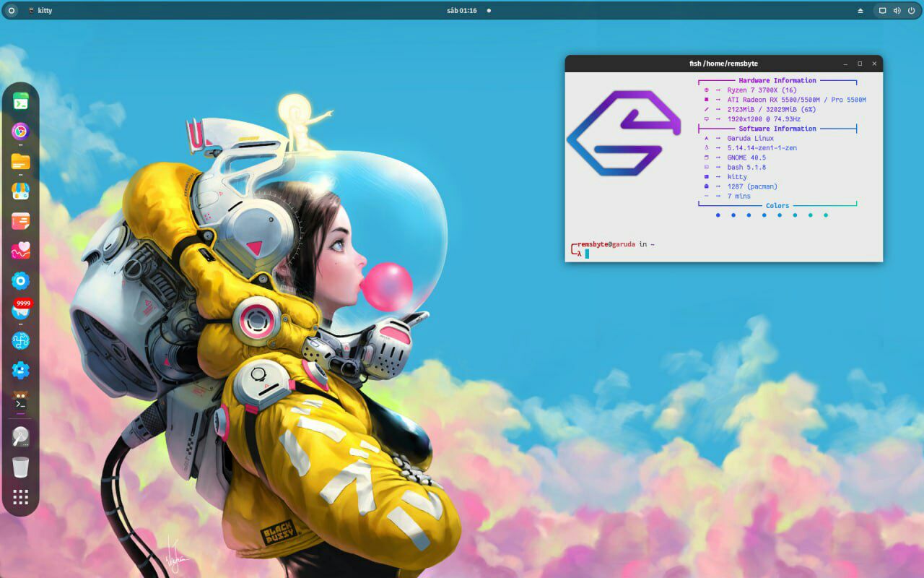Click the terminal prompt cursor
The height and width of the screenshot is (578, 924).
(x=587, y=254)
